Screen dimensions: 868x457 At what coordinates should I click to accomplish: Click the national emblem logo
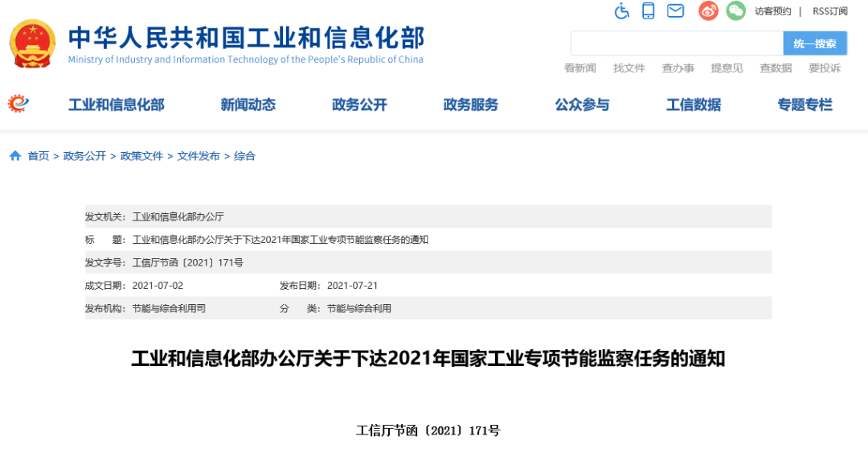click(x=33, y=43)
